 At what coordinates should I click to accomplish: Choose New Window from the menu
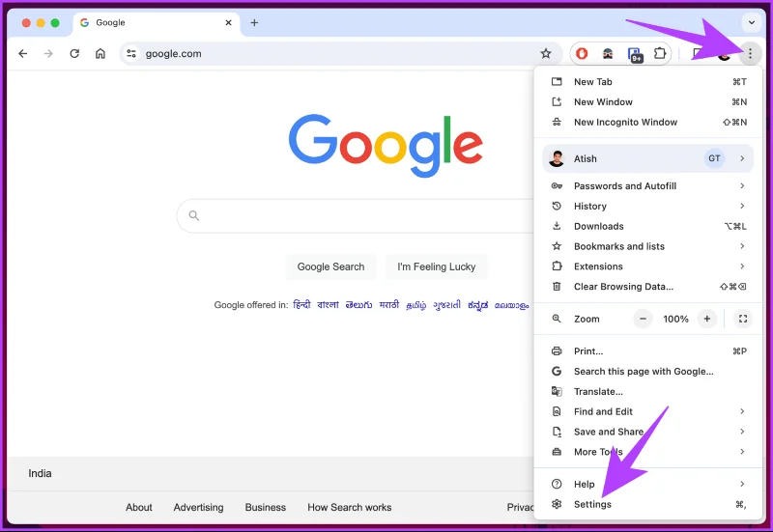648,102
